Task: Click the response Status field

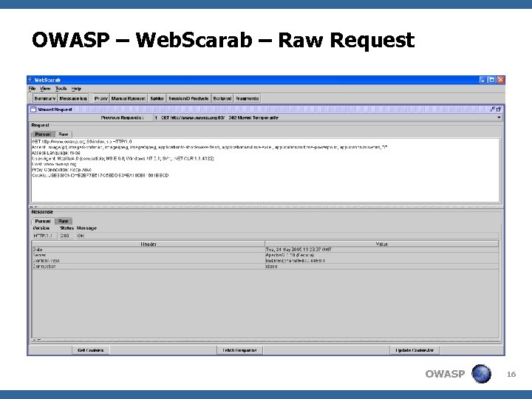Action: coord(66,236)
